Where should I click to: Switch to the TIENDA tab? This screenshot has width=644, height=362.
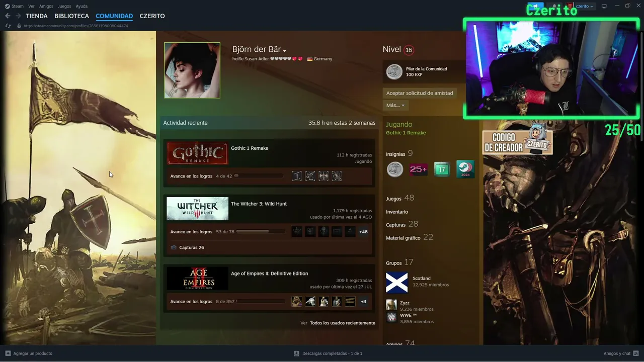(x=37, y=16)
